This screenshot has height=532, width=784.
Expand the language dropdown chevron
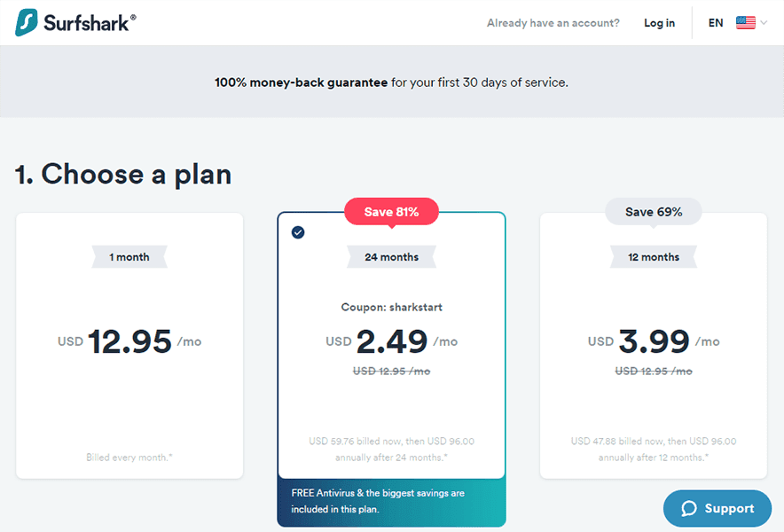pyautogui.click(x=764, y=22)
